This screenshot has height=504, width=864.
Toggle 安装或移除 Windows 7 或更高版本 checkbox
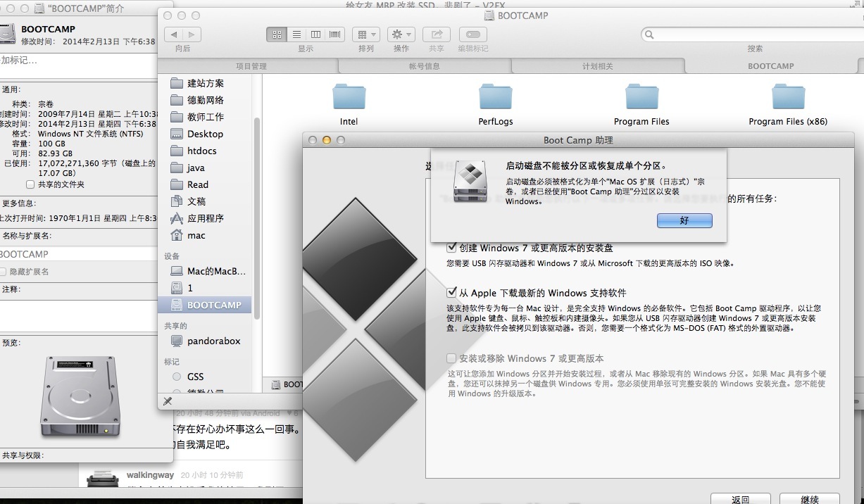click(x=451, y=358)
